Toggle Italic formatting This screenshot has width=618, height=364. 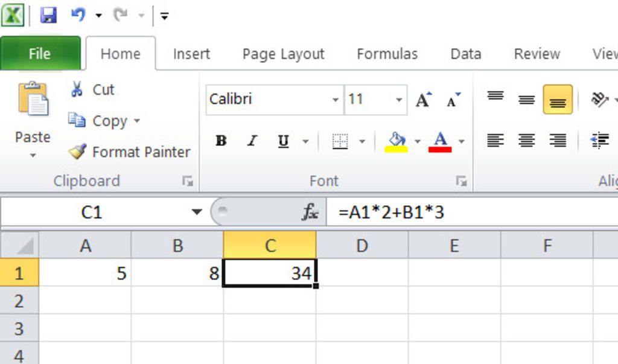pyautogui.click(x=252, y=141)
